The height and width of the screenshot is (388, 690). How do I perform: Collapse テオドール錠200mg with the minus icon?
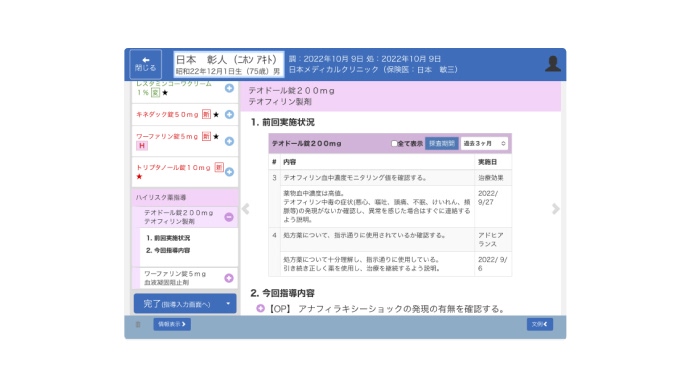click(x=229, y=217)
